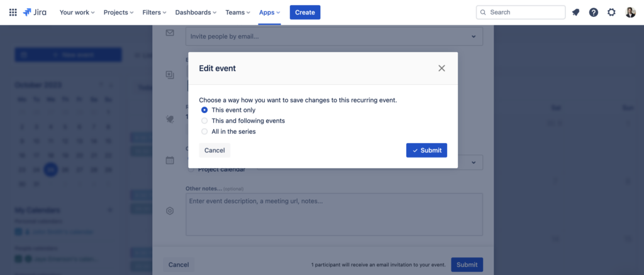Screen dimensions: 644x275
Task: Open the help question mark icon
Action: [x=593, y=12]
